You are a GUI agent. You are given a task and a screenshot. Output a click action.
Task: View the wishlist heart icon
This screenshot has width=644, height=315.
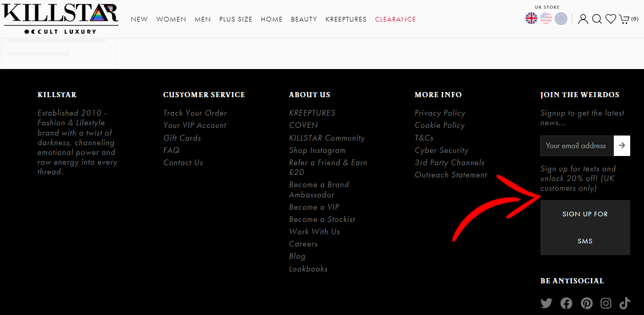(x=610, y=19)
